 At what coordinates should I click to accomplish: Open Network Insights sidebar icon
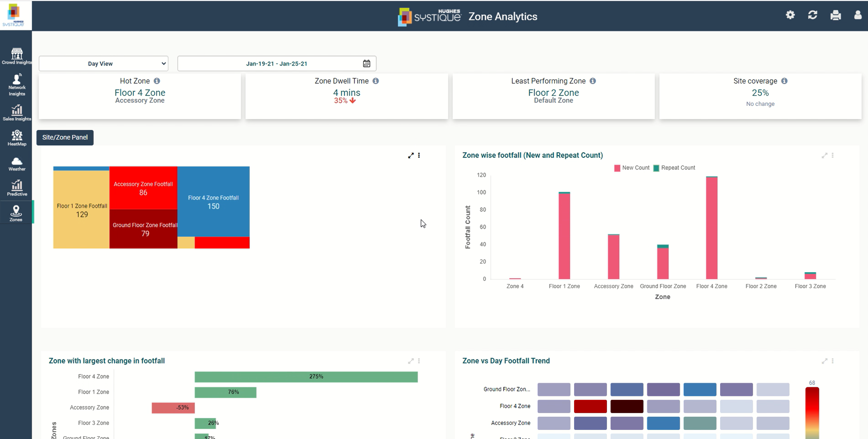pos(16,85)
